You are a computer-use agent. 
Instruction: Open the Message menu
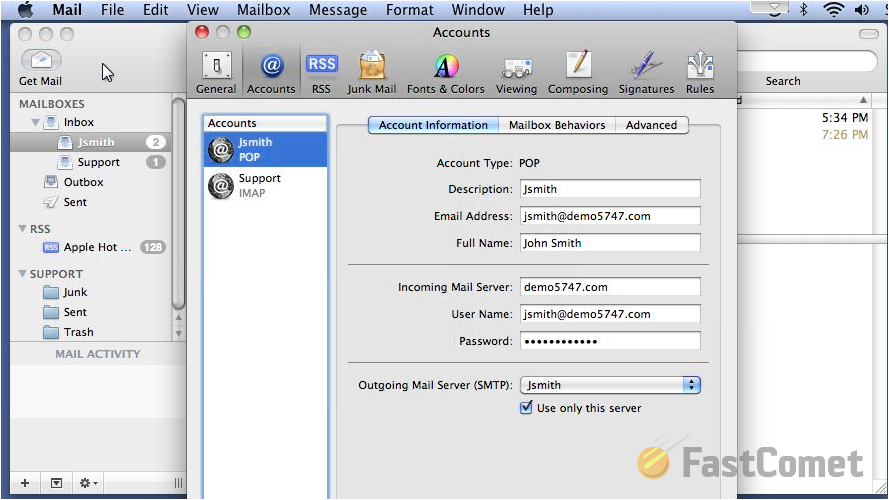(x=338, y=10)
